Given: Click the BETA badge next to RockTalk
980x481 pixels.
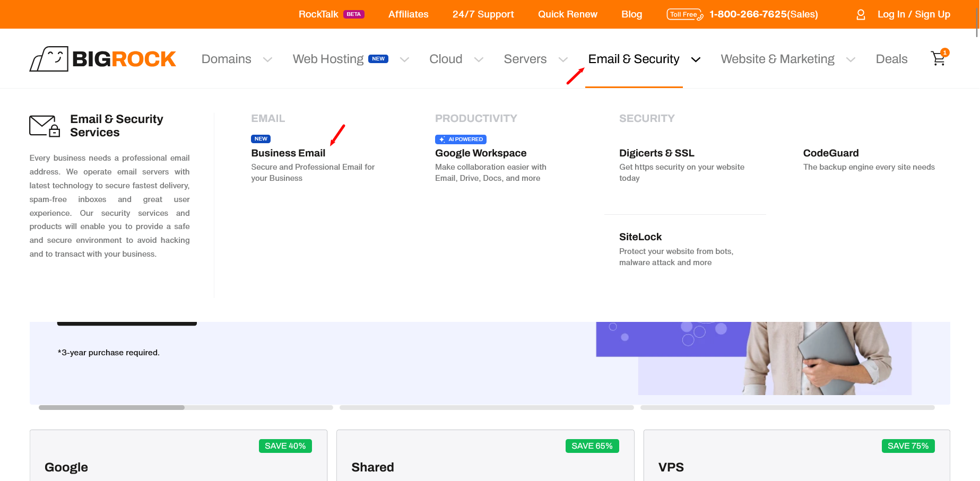Looking at the screenshot, I should (x=353, y=14).
